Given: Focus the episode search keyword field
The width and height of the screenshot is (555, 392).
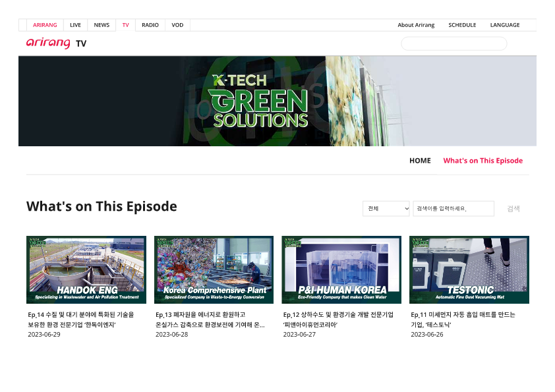Looking at the screenshot, I should pyautogui.click(x=453, y=208).
